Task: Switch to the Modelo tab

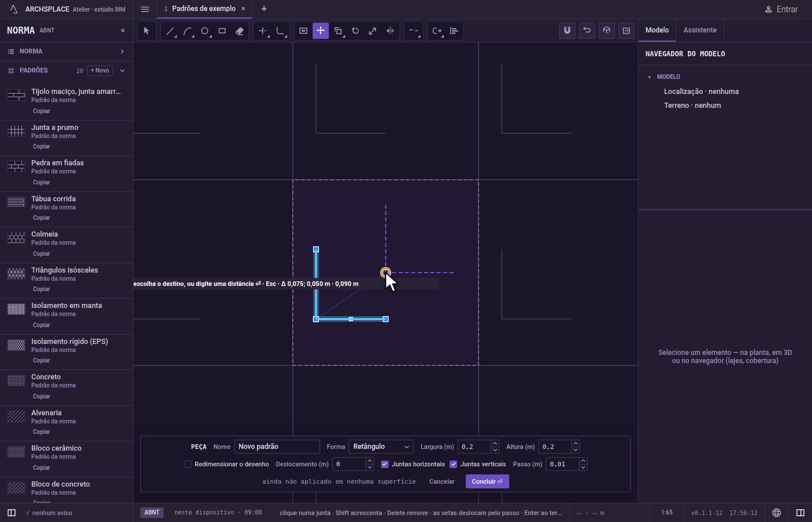Action: 657,30
